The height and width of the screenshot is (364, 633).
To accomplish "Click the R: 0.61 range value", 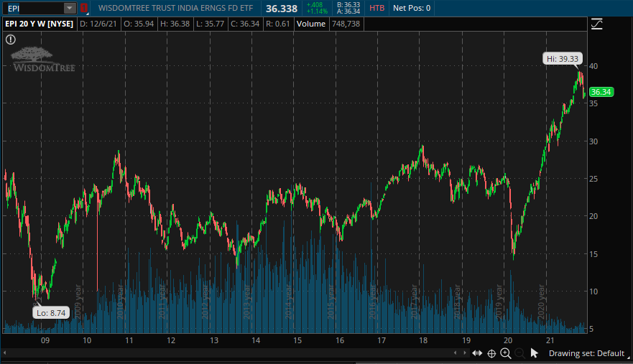I will click(x=278, y=24).
